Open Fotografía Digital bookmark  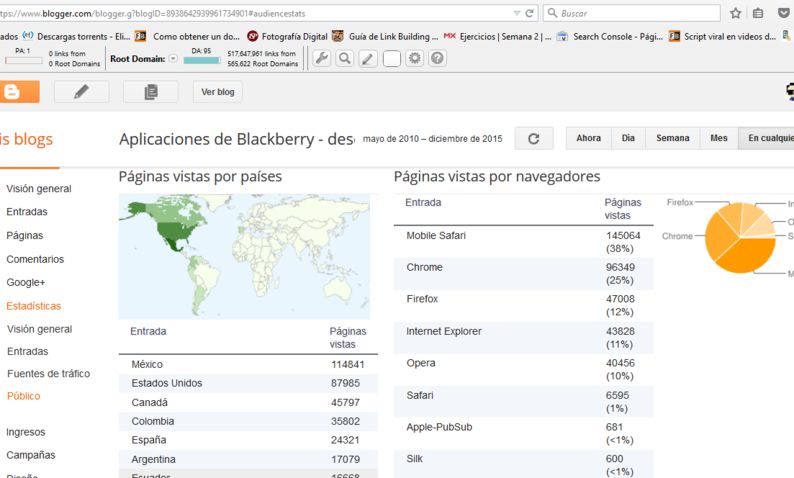287,36
